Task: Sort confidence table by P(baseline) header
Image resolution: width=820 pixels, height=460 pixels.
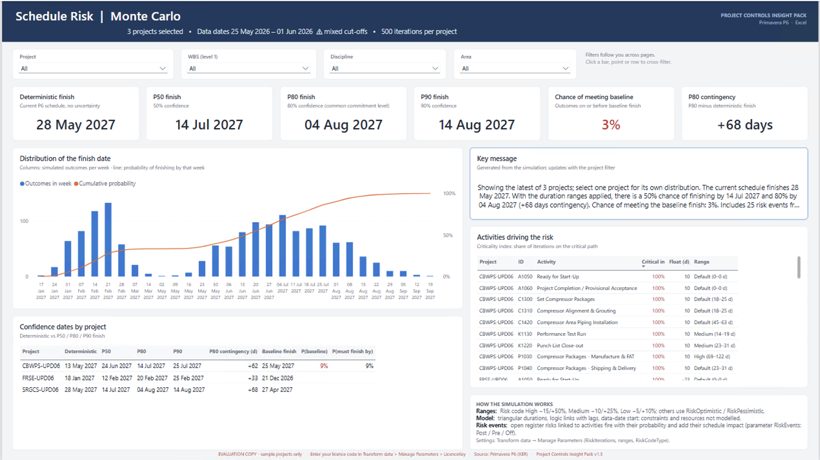Action: point(314,352)
